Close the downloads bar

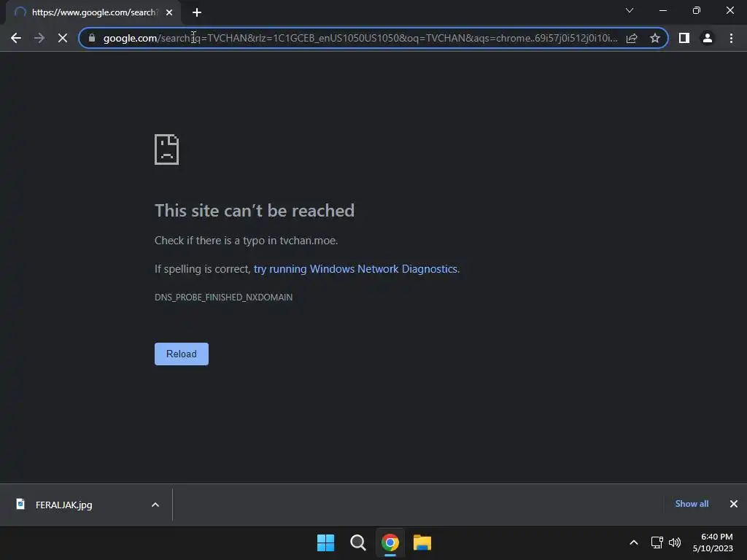tap(734, 504)
